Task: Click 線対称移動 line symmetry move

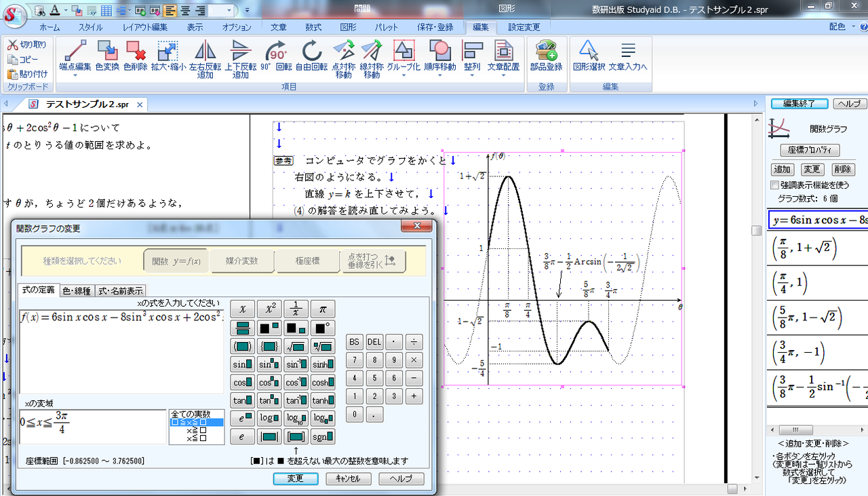Action: [x=372, y=59]
